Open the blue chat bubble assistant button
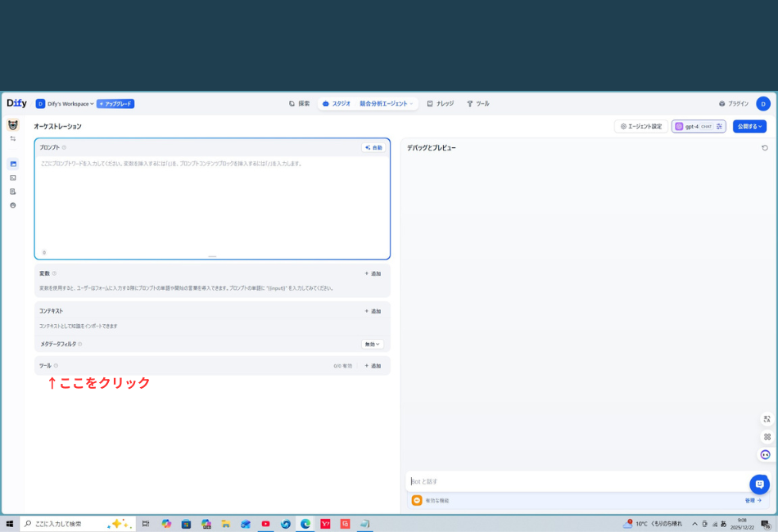The width and height of the screenshot is (778, 532). 760,484
